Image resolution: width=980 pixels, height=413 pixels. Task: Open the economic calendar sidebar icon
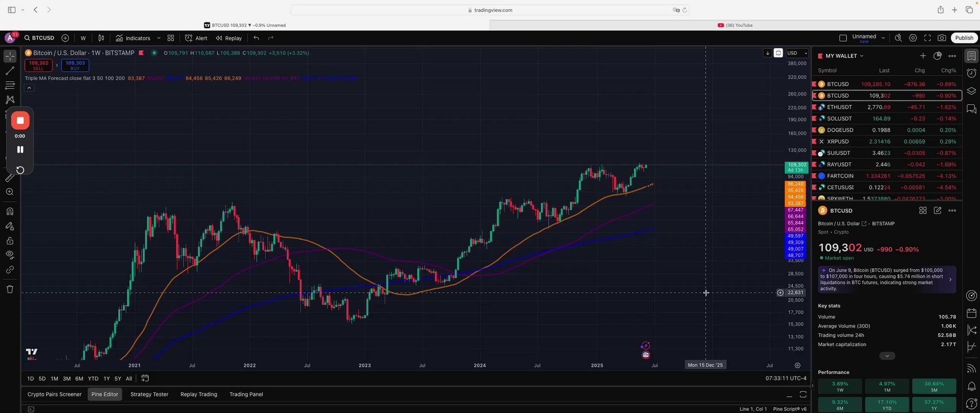coord(971,313)
